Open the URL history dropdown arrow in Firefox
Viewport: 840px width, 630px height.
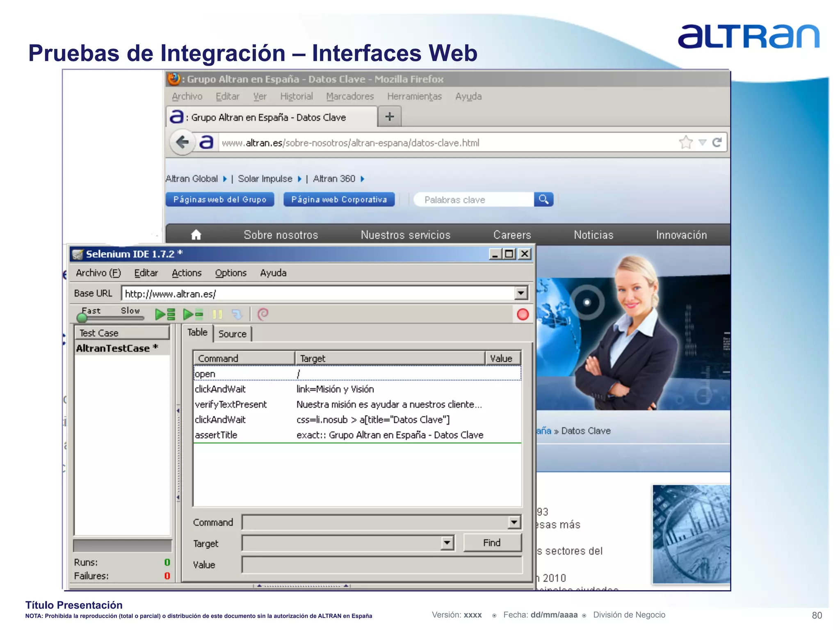(703, 142)
